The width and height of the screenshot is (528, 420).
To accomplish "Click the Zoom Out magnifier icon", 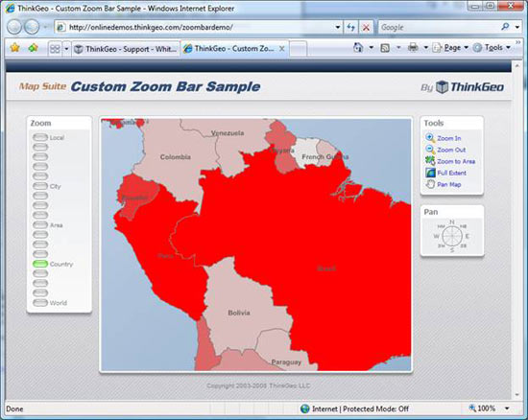I will click(430, 149).
